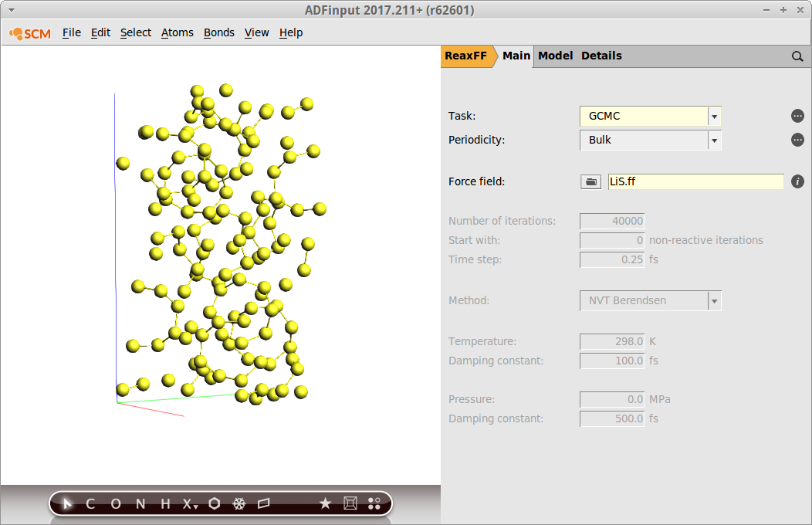Open the Bonds menu

(x=219, y=32)
